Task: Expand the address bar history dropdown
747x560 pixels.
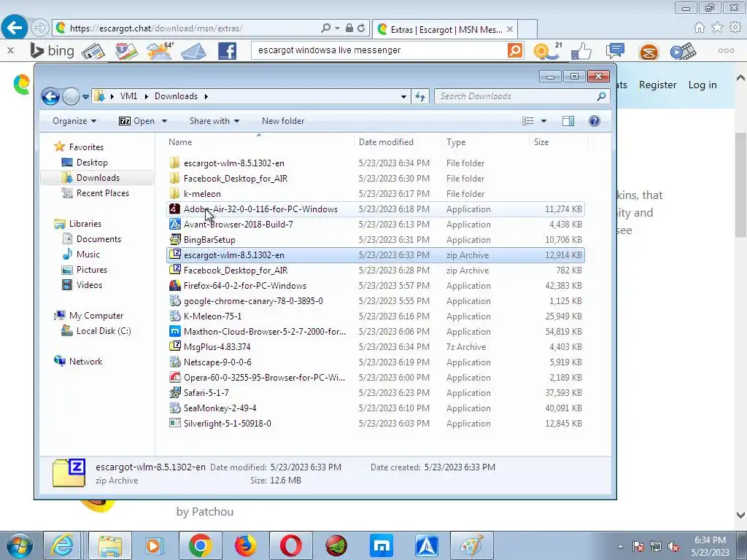Action: tap(403, 97)
